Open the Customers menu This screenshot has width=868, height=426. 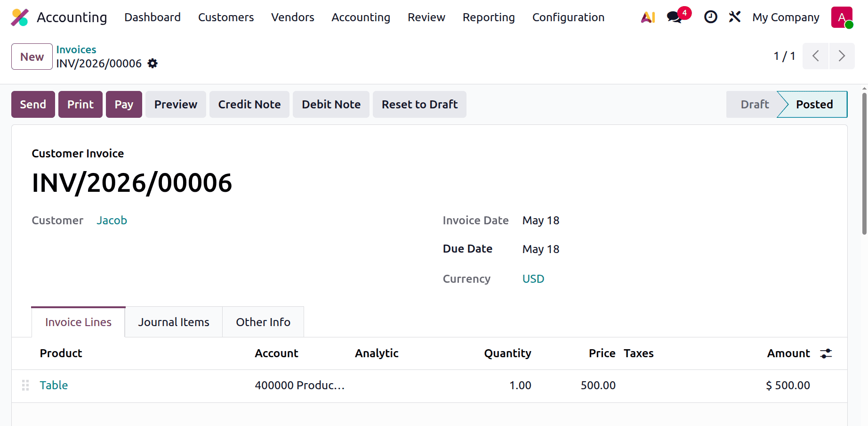click(226, 17)
